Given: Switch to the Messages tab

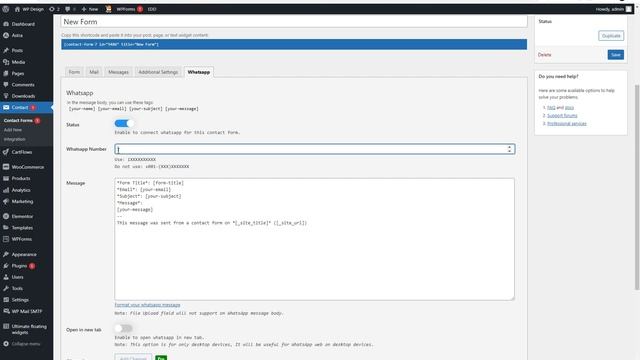Looking at the screenshot, I should 118,72.
